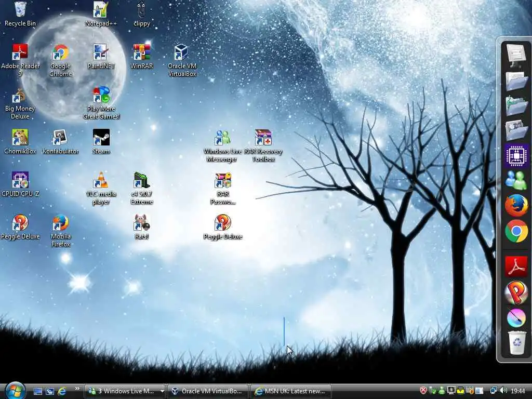The width and height of the screenshot is (532, 399).
Task: Launch Adobe Reader from the side dock
Action: point(516,267)
